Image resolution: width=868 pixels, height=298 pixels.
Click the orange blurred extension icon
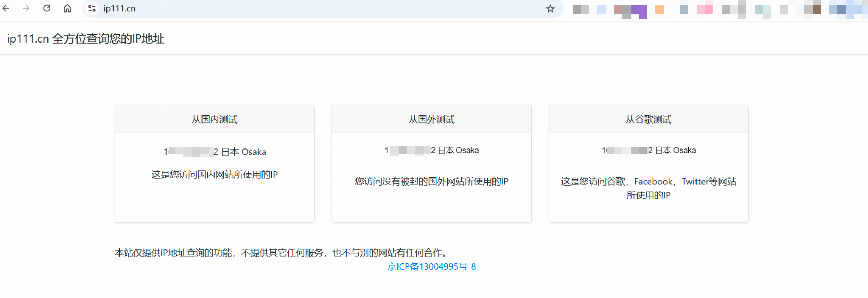point(659,9)
